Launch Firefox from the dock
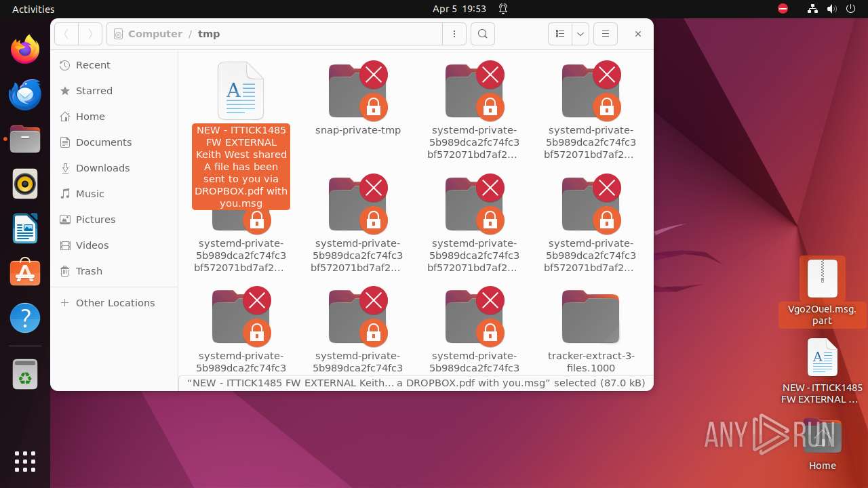Viewport: 868px width, 488px height. tap(25, 49)
